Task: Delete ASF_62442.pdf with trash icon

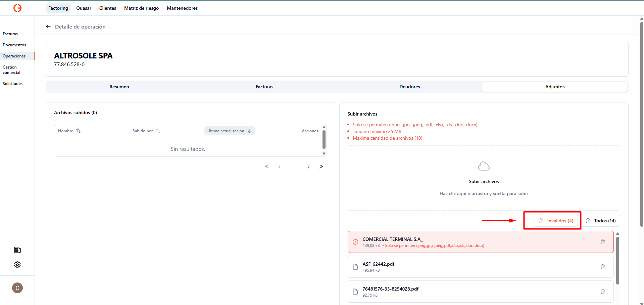Action: [602, 267]
